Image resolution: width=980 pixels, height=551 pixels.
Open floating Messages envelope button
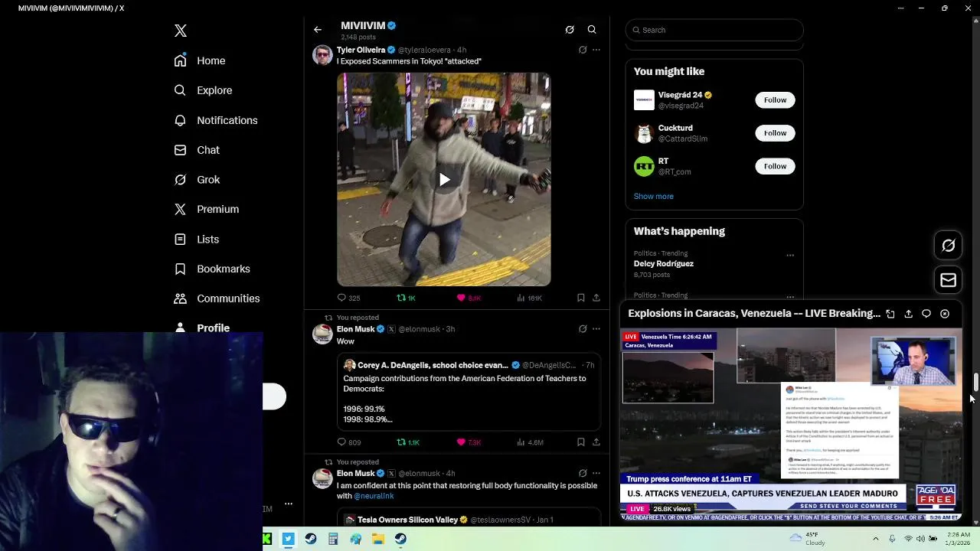pos(949,281)
